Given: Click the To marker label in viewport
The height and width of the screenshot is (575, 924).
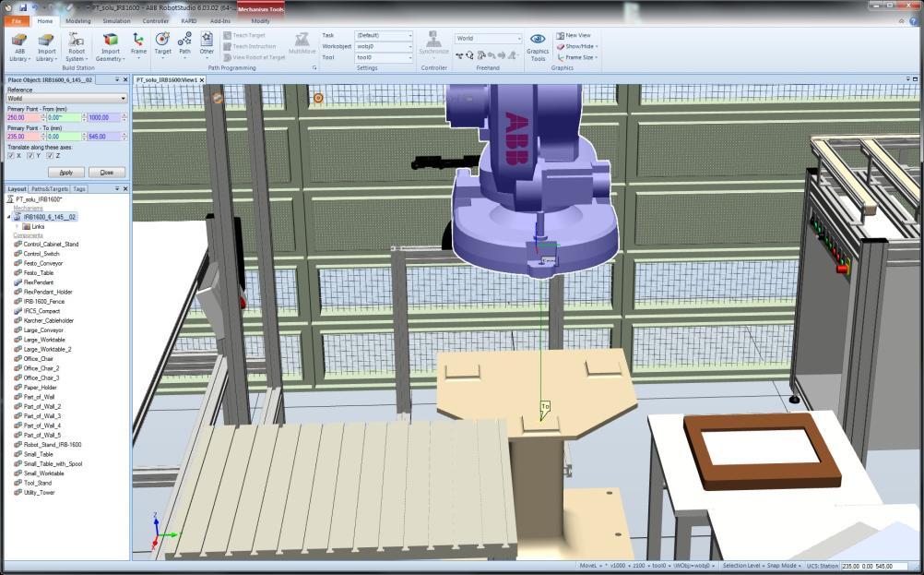Looking at the screenshot, I should point(545,408).
